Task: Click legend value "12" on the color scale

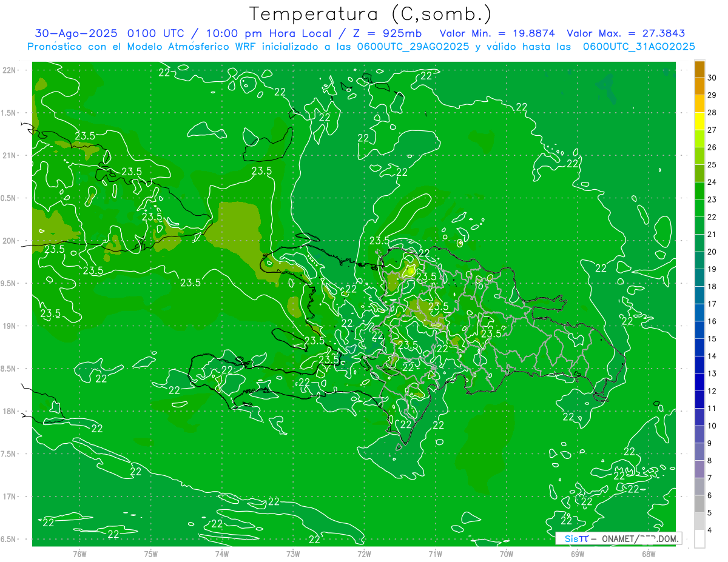Action: coord(712,391)
